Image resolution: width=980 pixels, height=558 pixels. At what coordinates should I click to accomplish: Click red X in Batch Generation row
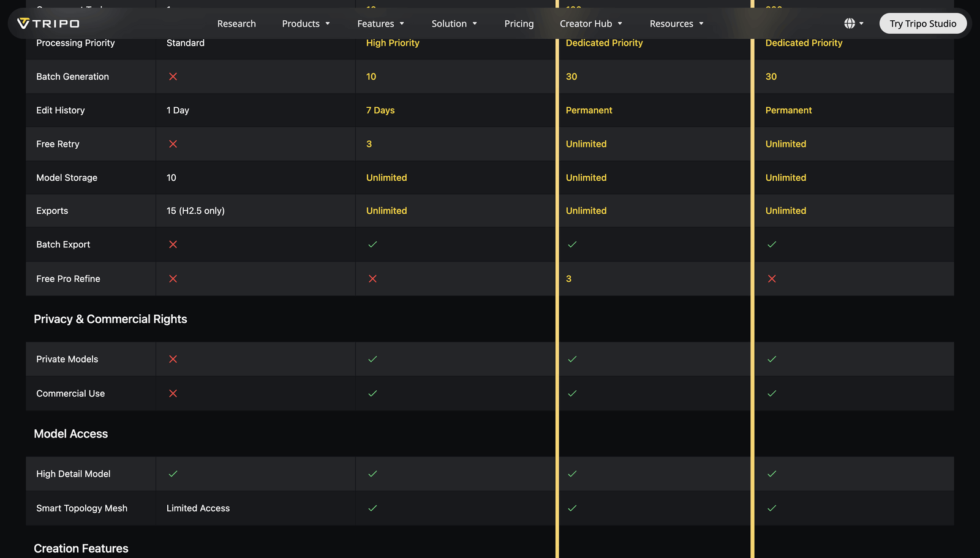click(x=173, y=77)
